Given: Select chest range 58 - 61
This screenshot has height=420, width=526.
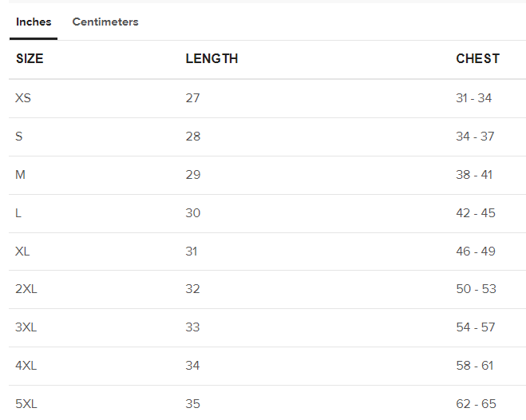Looking at the screenshot, I should [x=475, y=366].
